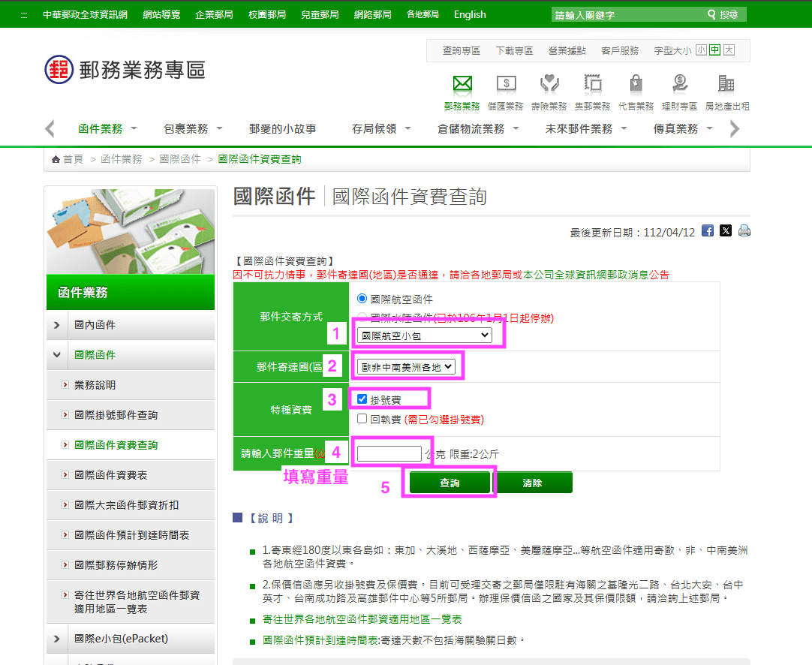Open the 壽險業務 heart icon
Screen dimensions: 812x665
(x=549, y=84)
